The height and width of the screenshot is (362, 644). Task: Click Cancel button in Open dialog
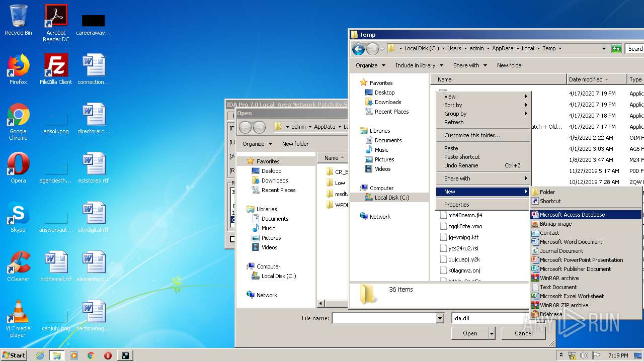(523, 333)
